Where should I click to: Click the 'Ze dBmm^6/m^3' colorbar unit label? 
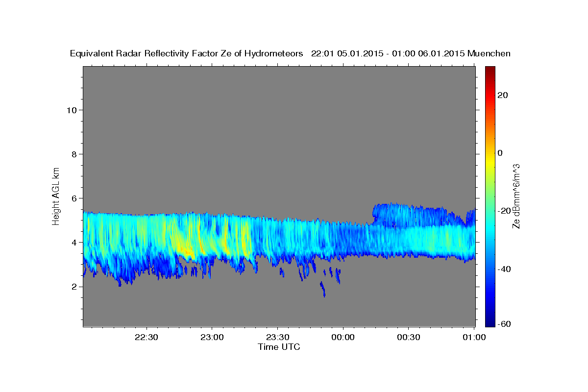point(515,196)
